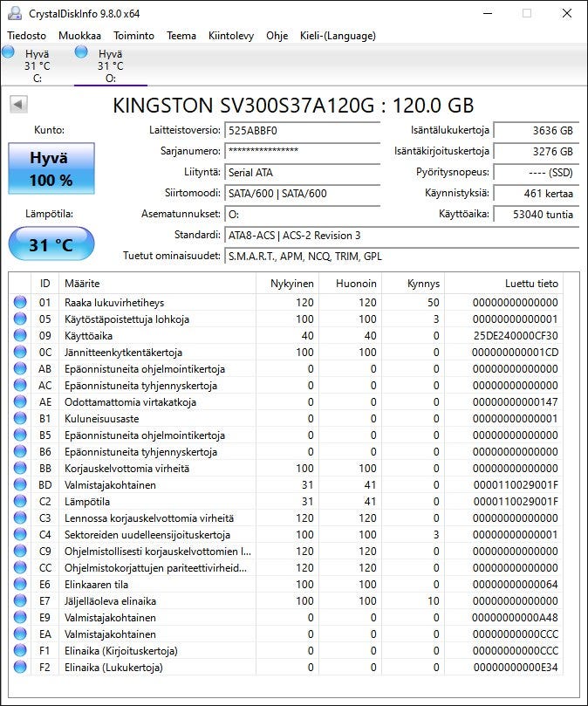Viewport: 588px width, 706px height.
Task: Click status icon of row AE Odottamattomia virtakatkoja
Action: click(x=20, y=401)
